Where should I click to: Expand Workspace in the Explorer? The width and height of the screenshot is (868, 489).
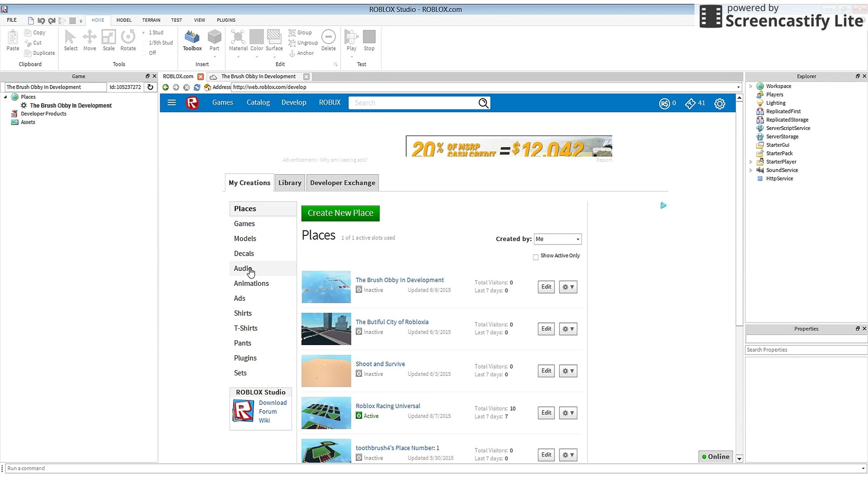click(751, 86)
